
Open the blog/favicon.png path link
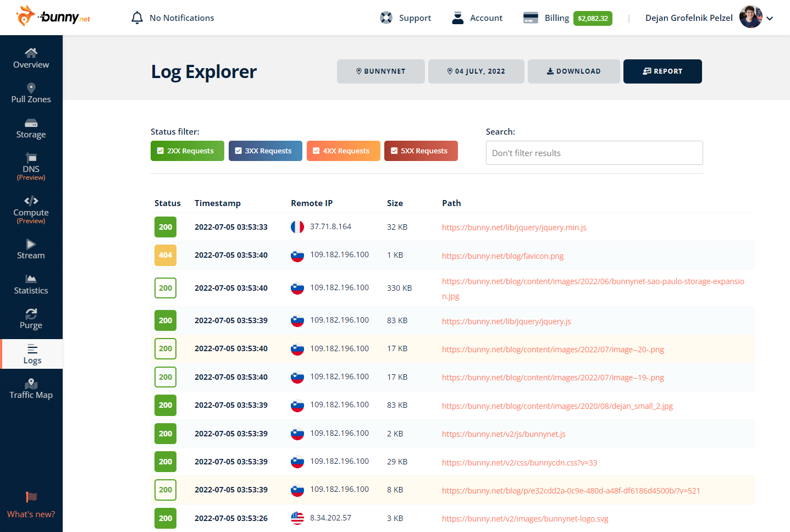[502, 256]
